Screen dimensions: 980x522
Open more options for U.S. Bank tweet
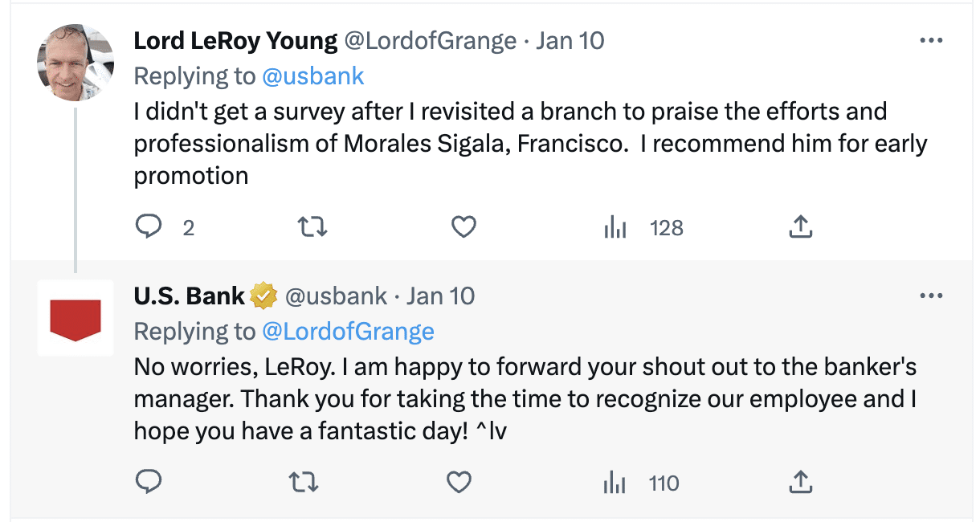pyautogui.click(x=931, y=296)
